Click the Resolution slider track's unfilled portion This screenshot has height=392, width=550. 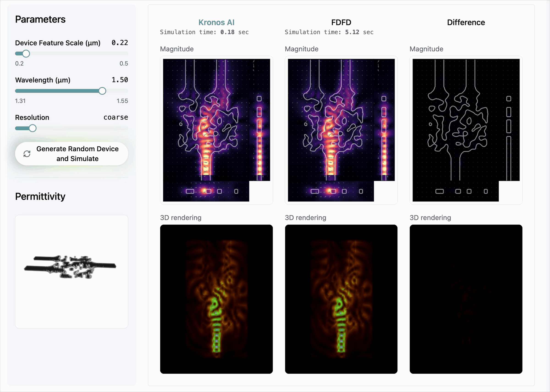pyautogui.click(x=82, y=128)
